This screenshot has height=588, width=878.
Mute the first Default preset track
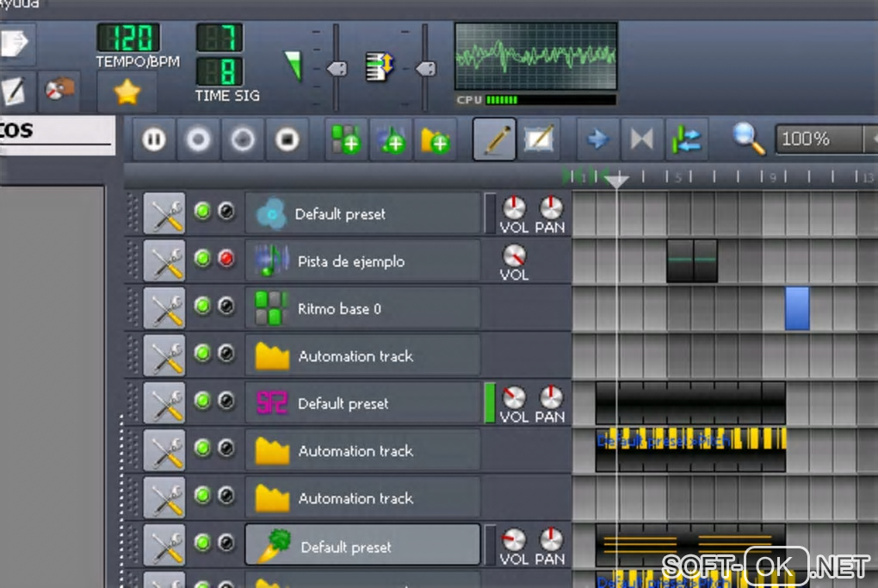pyautogui.click(x=202, y=211)
